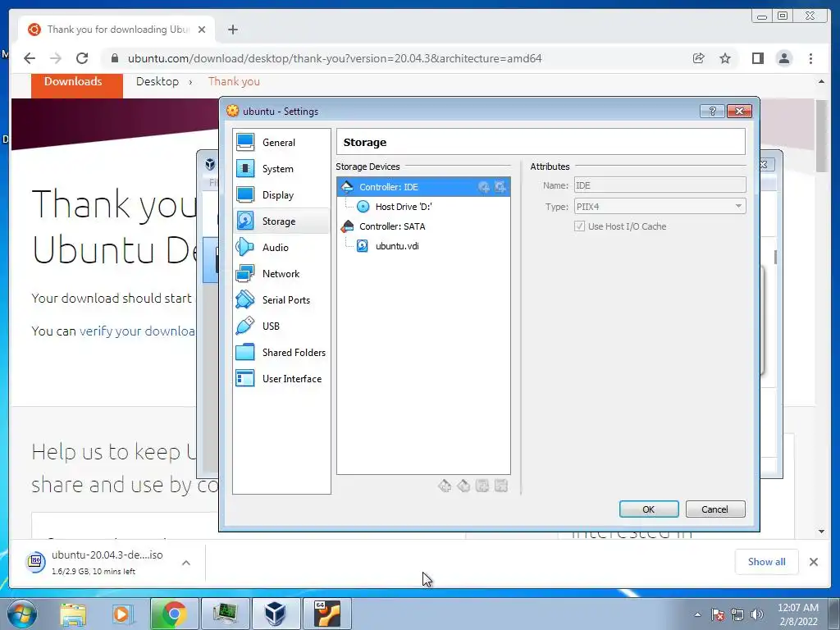This screenshot has height=630, width=840.
Task: Switch to Chrome in the taskbar
Action: (x=174, y=614)
